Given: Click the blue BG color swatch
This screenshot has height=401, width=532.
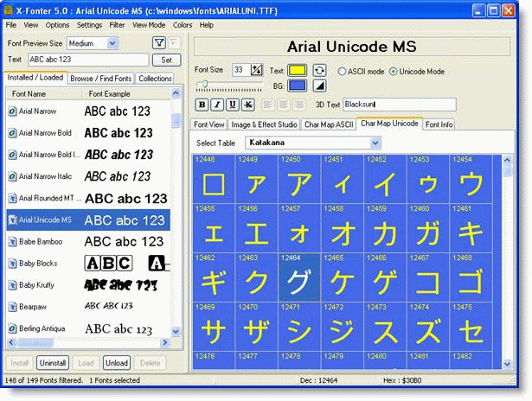Looking at the screenshot, I should pos(298,86).
